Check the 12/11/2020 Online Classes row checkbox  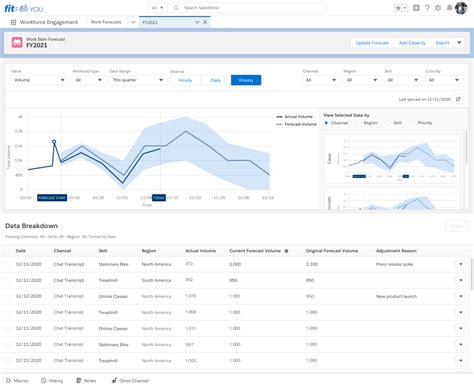7,329
